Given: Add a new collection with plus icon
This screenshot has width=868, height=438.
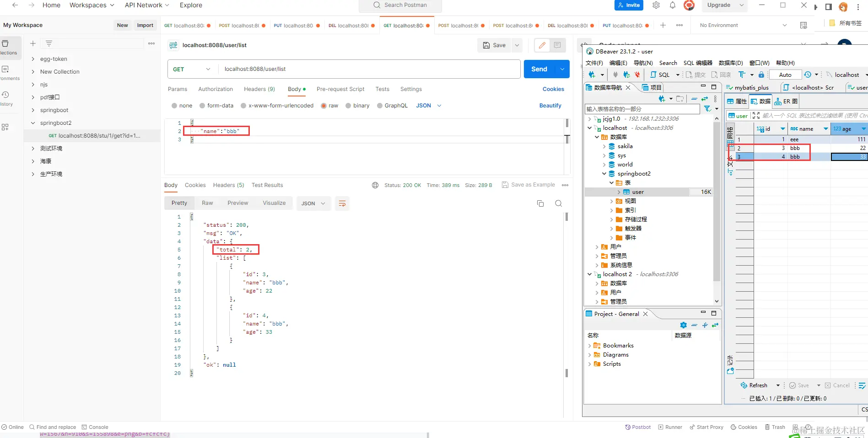Looking at the screenshot, I should (33, 43).
